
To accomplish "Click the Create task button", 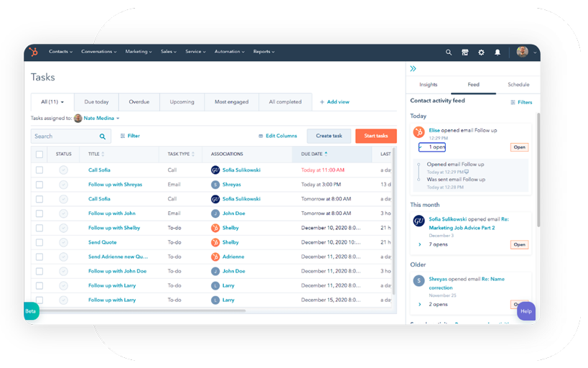I will pos(329,136).
